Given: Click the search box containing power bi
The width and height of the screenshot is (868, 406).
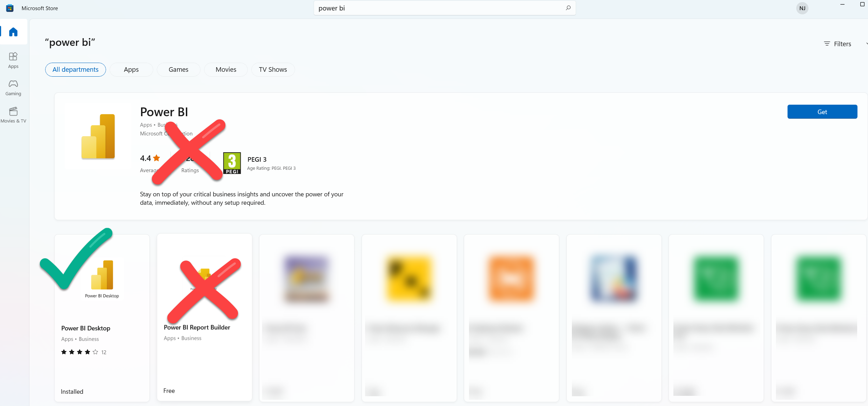Looking at the screenshot, I should [444, 8].
